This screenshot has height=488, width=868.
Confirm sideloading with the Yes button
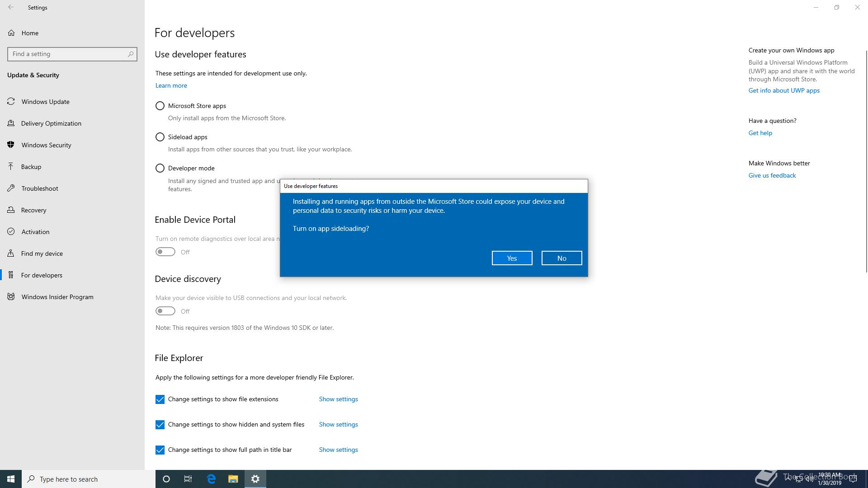tap(512, 258)
